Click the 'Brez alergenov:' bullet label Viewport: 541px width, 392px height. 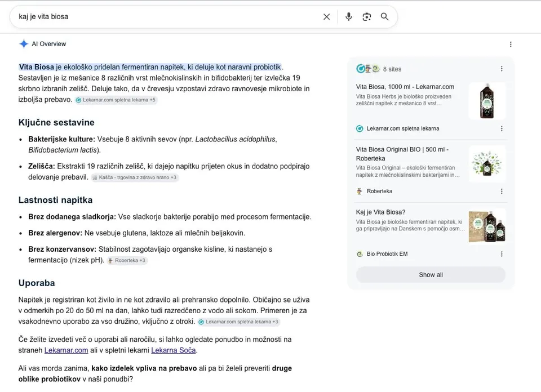55,233
